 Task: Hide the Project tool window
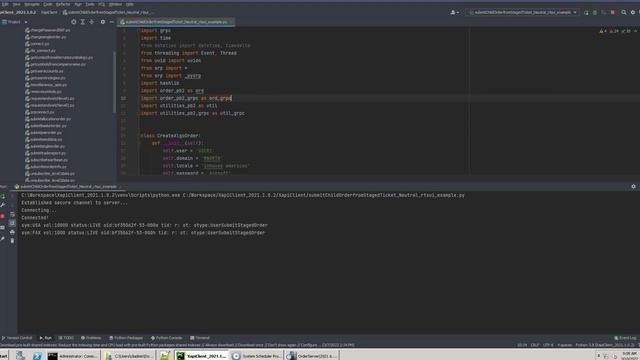(x=111, y=22)
